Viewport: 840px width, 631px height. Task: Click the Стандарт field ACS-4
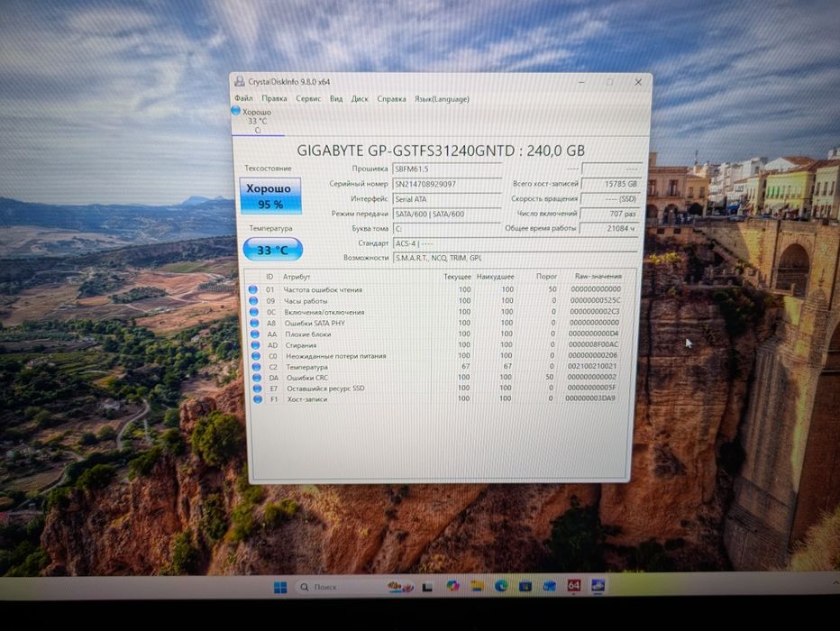(x=516, y=243)
